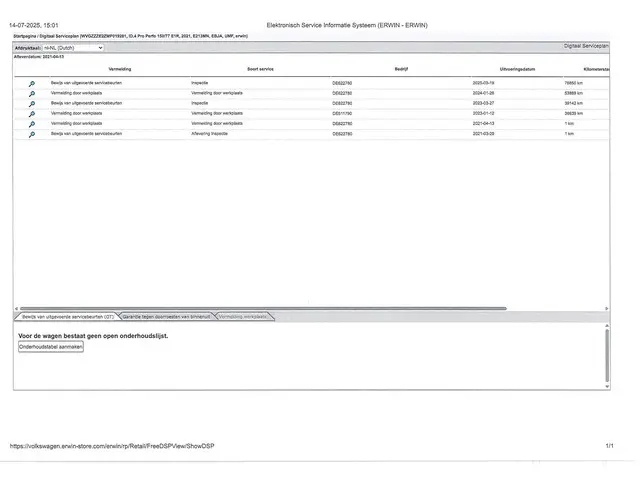The width and height of the screenshot is (640, 480).
Task: Click the Bedrijf column header
Action: click(401, 69)
